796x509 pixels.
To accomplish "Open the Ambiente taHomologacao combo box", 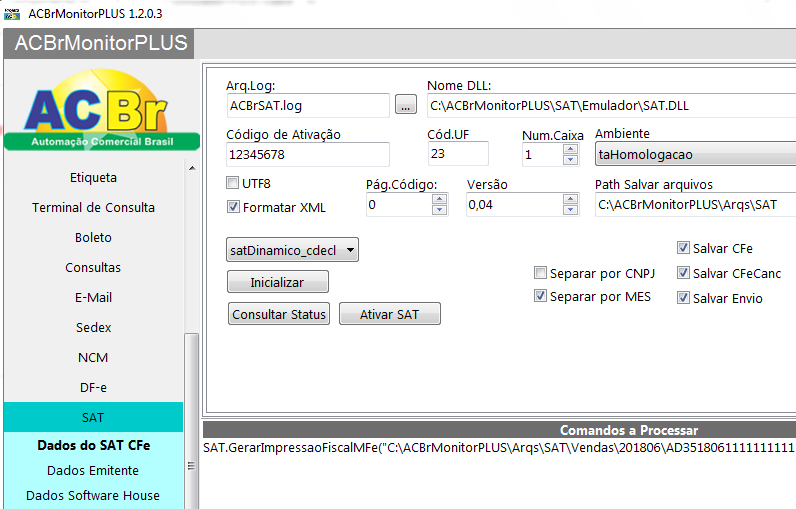I will pyautogui.click(x=695, y=154).
